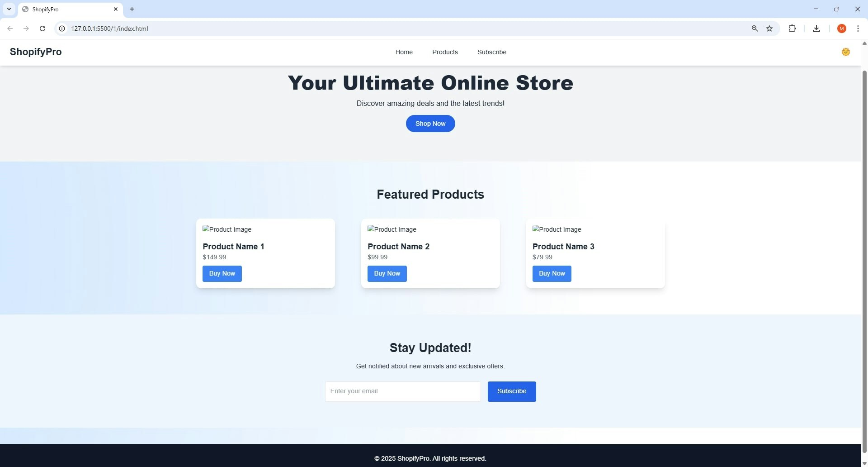Screen dimensions: 868x467
Task: Open the Chrome three-dot menu
Action: 859,28
